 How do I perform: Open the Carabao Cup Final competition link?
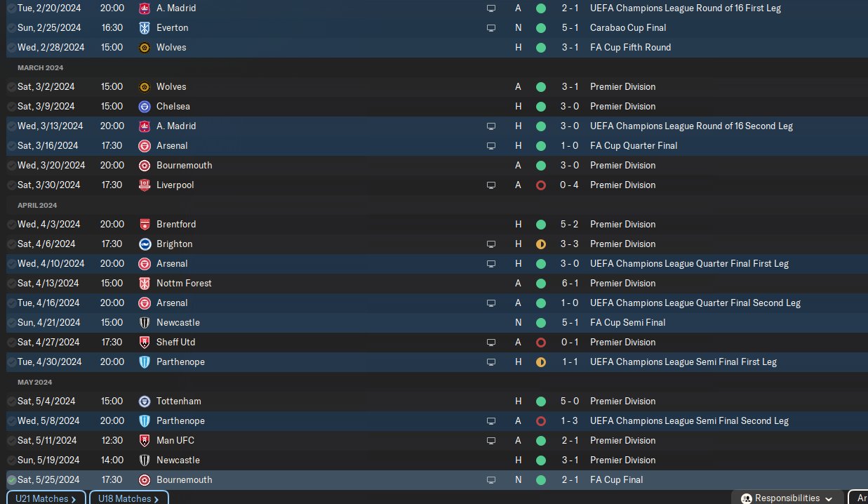click(x=628, y=28)
